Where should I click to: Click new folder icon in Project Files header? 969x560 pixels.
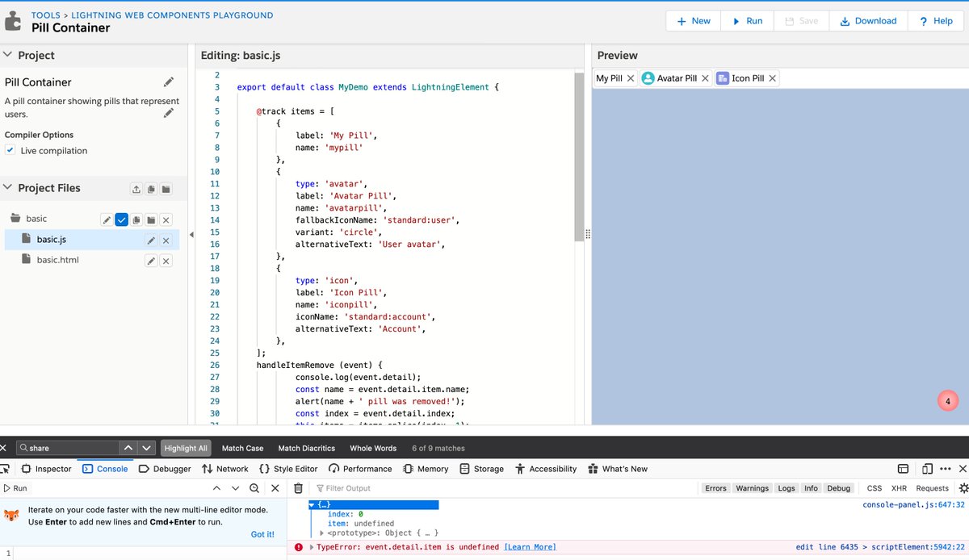[x=166, y=189]
